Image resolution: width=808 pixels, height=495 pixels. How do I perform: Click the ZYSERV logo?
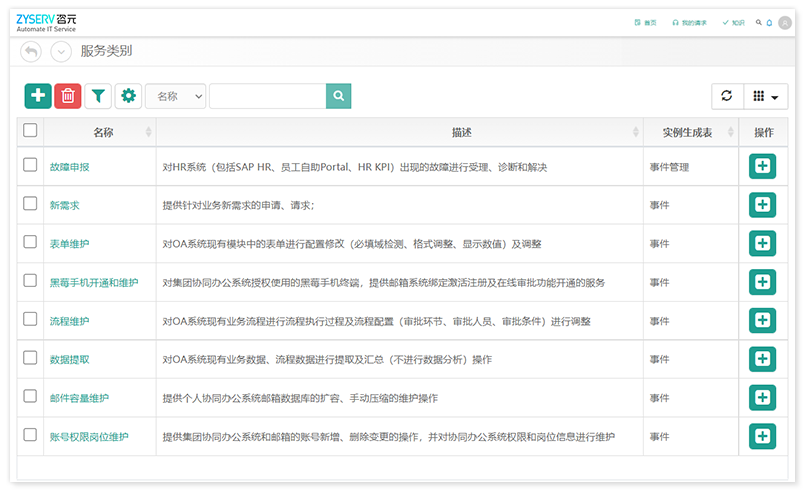click(46, 23)
